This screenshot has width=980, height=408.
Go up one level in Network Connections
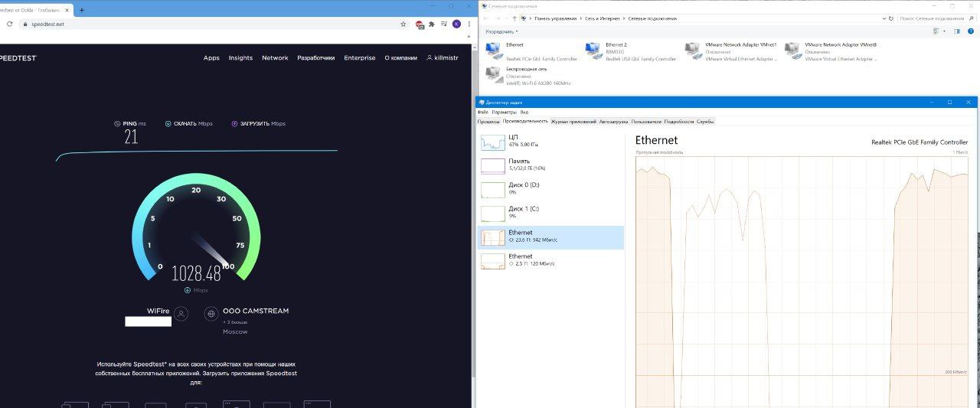513,18
